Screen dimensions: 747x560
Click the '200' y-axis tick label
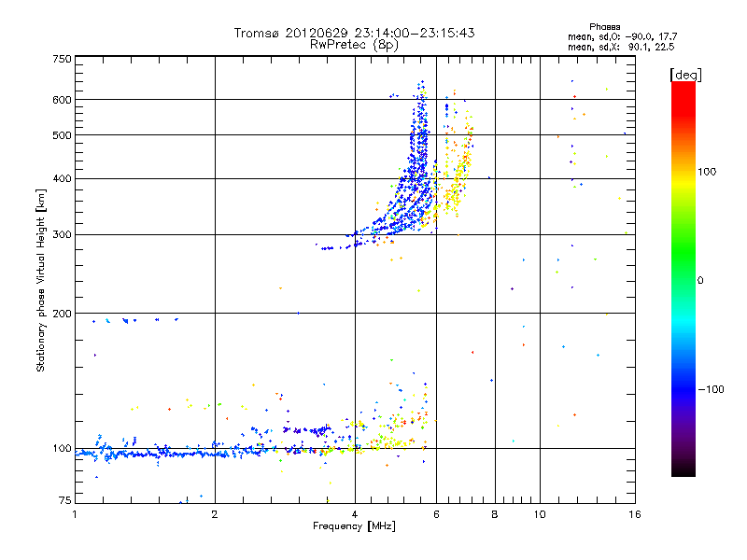[62, 314]
